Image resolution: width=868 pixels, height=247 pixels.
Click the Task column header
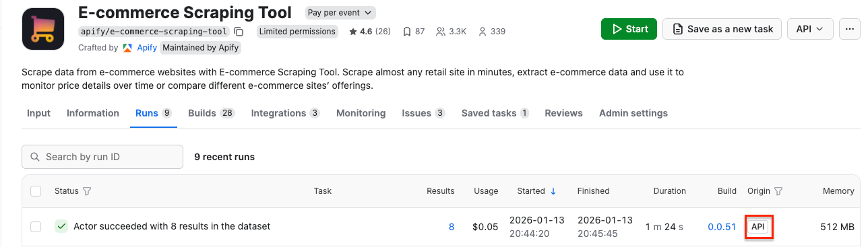(x=323, y=191)
